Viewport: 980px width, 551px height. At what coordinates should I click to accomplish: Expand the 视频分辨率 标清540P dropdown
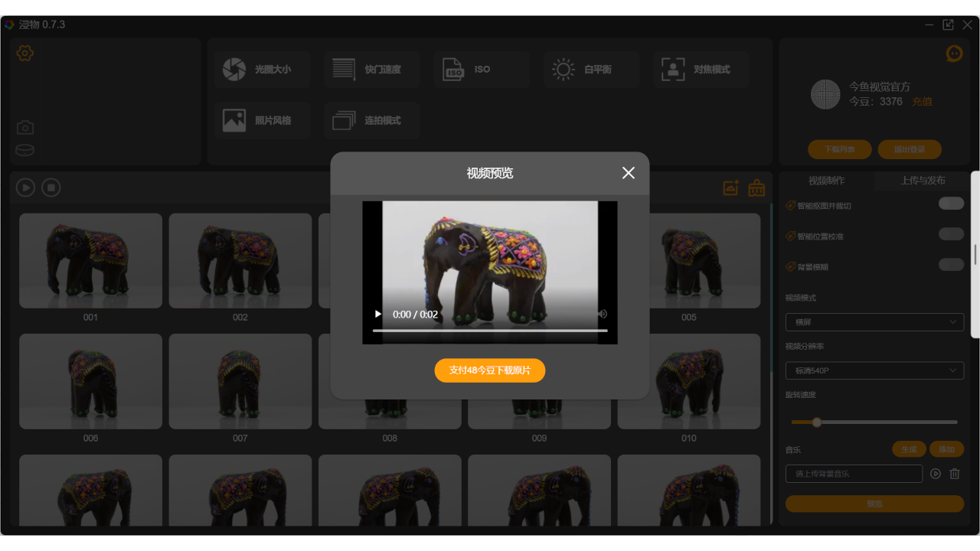click(x=874, y=371)
